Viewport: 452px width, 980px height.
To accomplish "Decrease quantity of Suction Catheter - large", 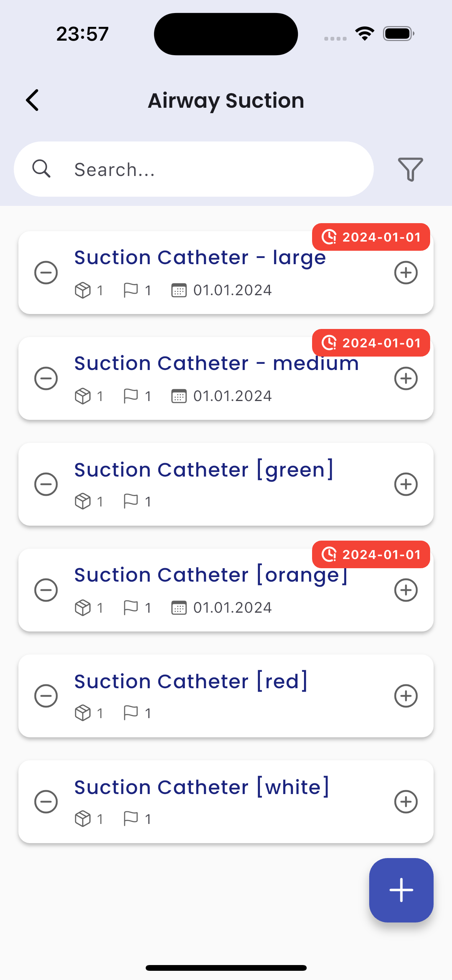I will (46, 273).
